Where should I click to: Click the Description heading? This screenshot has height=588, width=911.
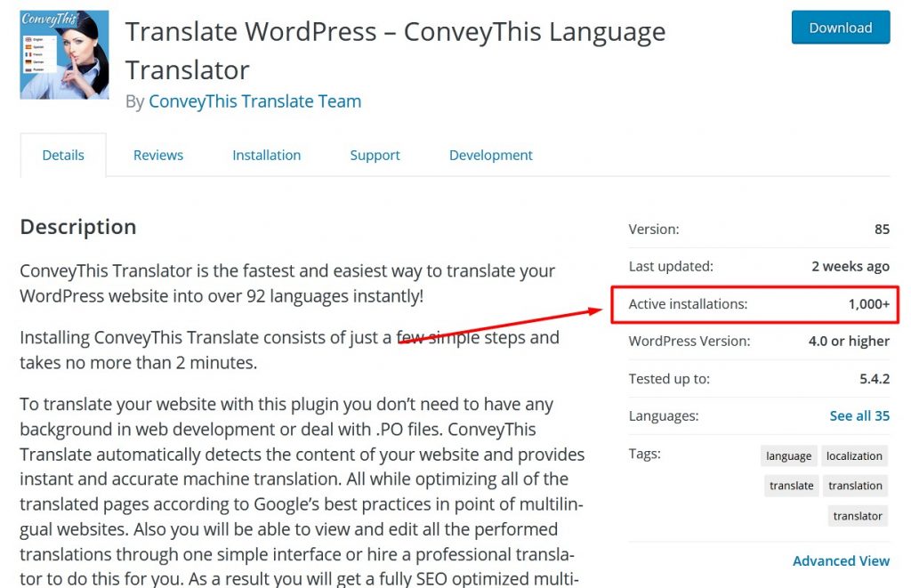tap(78, 227)
